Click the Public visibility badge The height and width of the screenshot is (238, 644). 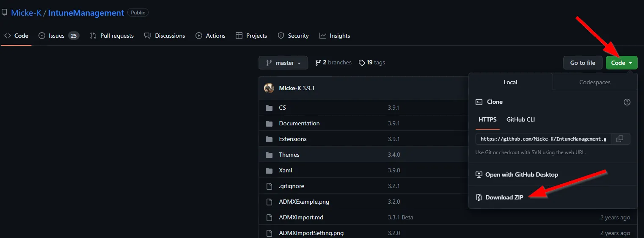(x=138, y=13)
